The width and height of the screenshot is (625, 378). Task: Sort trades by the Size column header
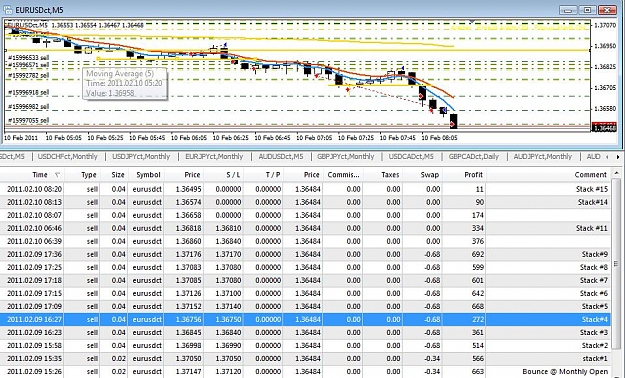coord(114,175)
